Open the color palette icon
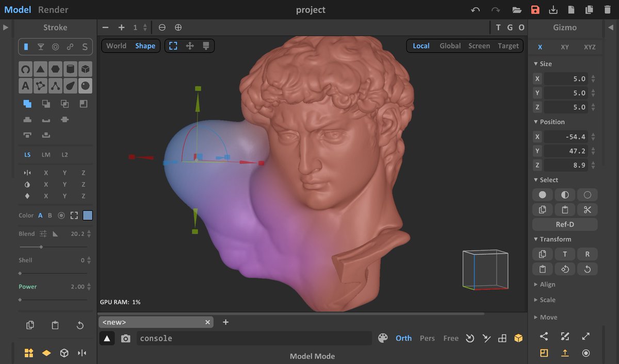This screenshot has height=364, width=619. point(383,338)
